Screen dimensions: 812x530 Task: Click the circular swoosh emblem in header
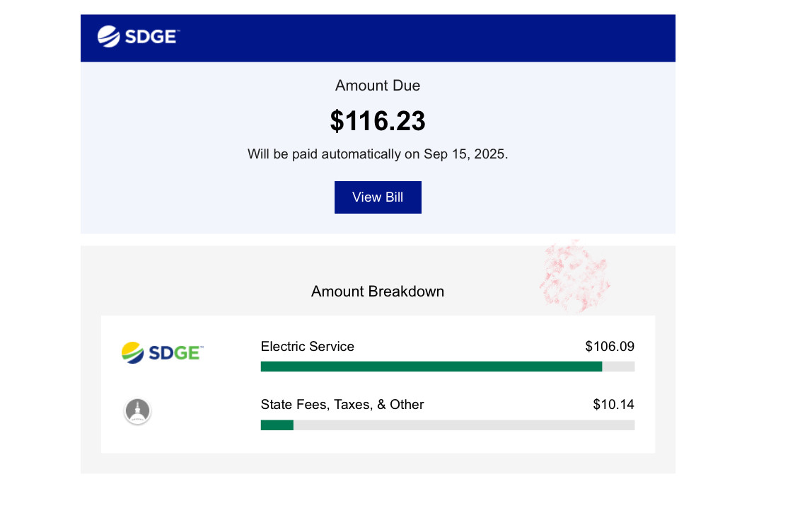coord(109,36)
